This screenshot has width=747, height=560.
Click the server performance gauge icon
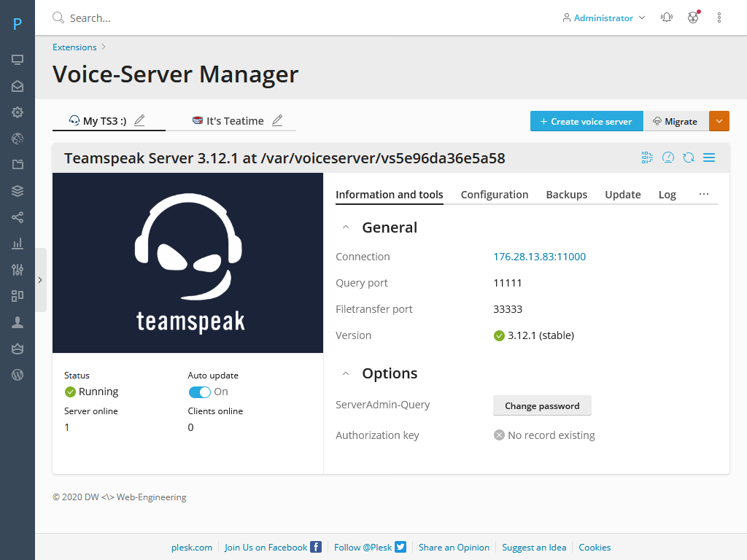[x=668, y=157]
